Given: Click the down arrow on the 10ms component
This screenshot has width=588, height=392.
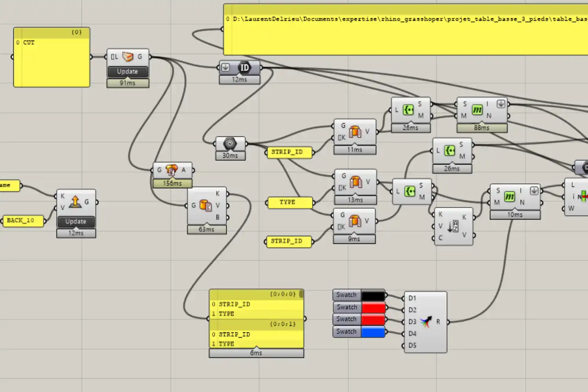Looking at the screenshot, I should [534, 191].
